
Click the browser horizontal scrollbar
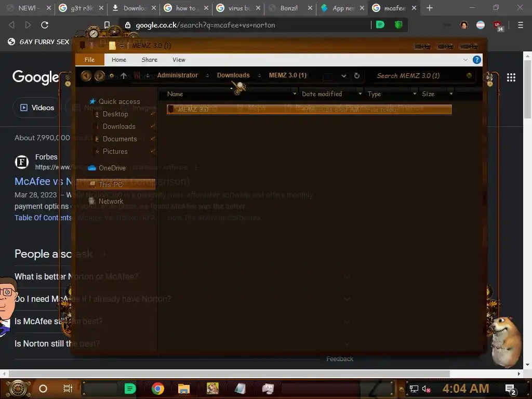coord(229,374)
